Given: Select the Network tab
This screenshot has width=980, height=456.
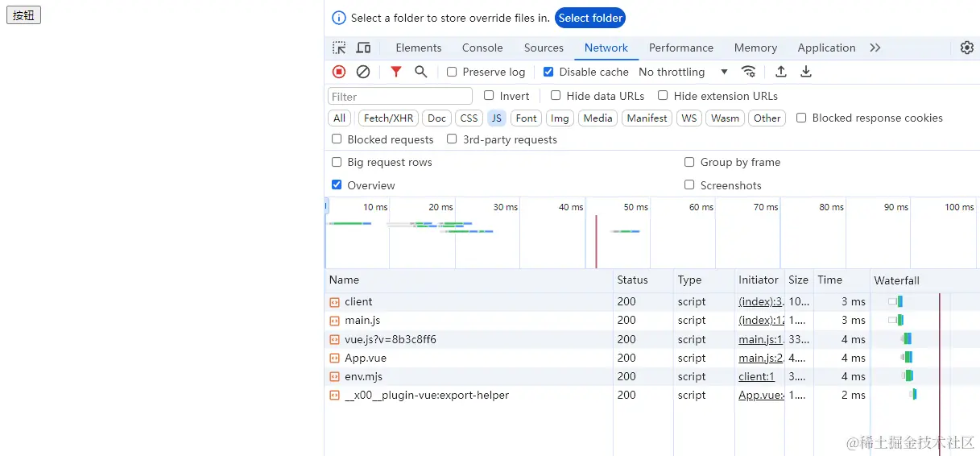Looking at the screenshot, I should pyautogui.click(x=606, y=48).
